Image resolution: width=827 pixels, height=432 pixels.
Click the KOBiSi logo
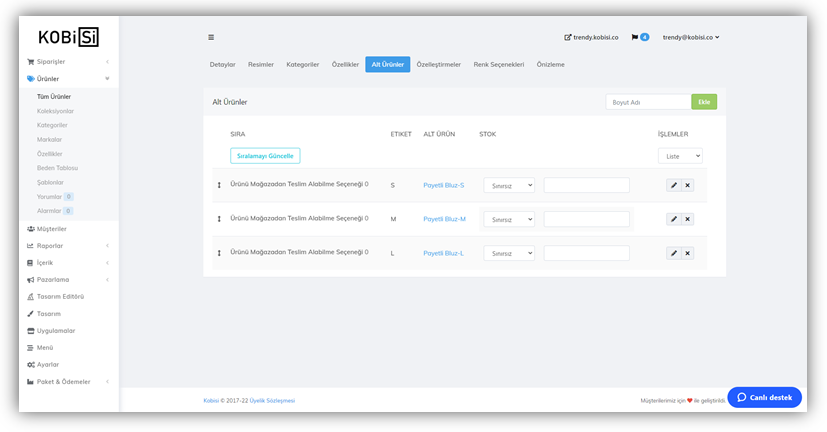[x=68, y=37]
